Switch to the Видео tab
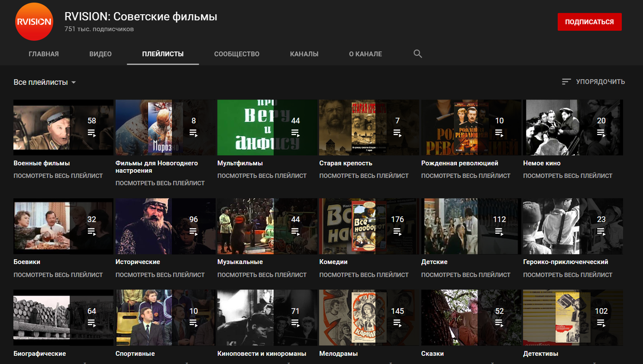 pyautogui.click(x=100, y=54)
